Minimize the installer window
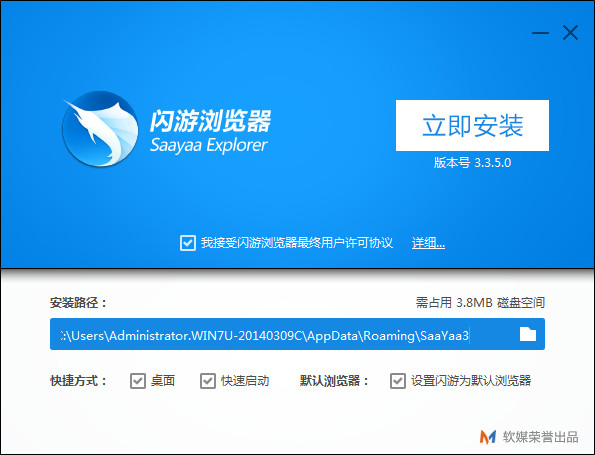The width and height of the screenshot is (595, 455). (540, 33)
